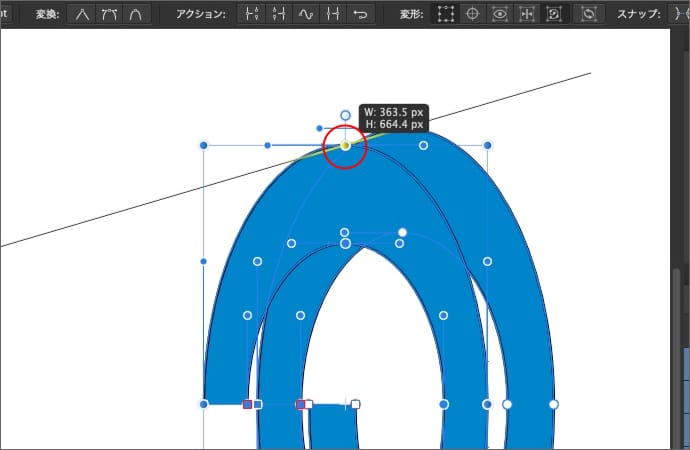Viewport: 690px width, 450px height.
Task: Click the highlighted node inside the red circle
Action: [345, 145]
